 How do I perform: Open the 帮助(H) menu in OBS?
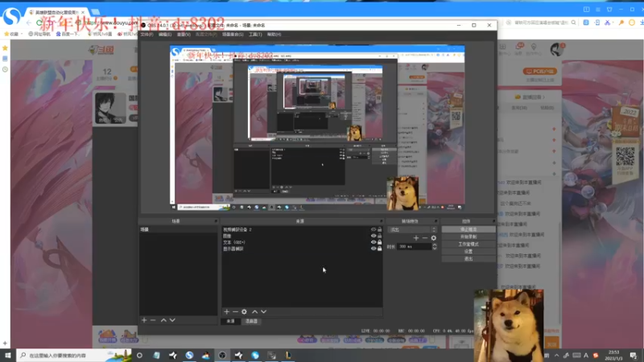click(x=274, y=35)
